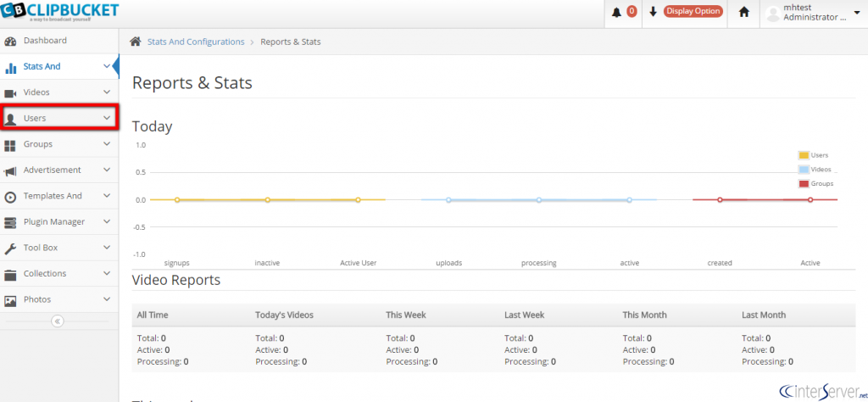
Task: Open the Plugin Manager sidebar menu
Action: point(59,222)
